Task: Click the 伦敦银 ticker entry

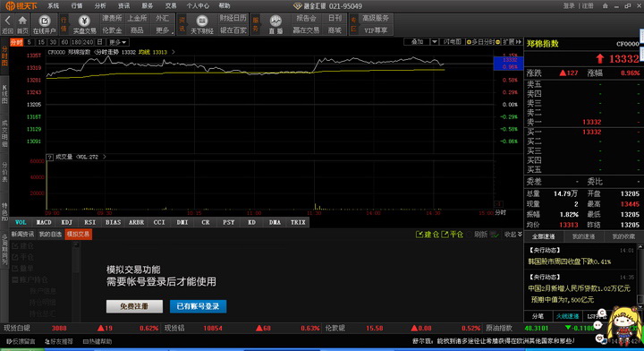Action: 402,328
